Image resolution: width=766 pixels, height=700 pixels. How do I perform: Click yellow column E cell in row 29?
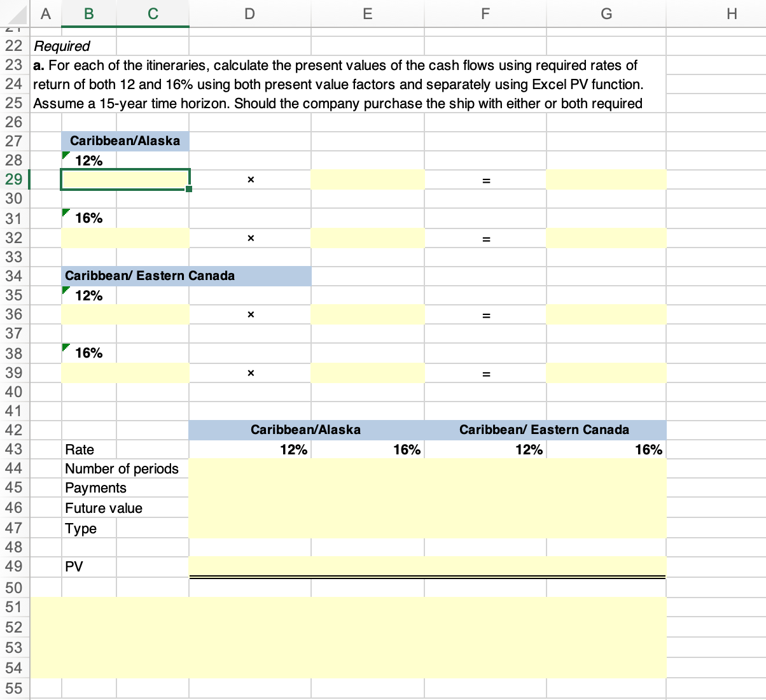tap(367, 179)
